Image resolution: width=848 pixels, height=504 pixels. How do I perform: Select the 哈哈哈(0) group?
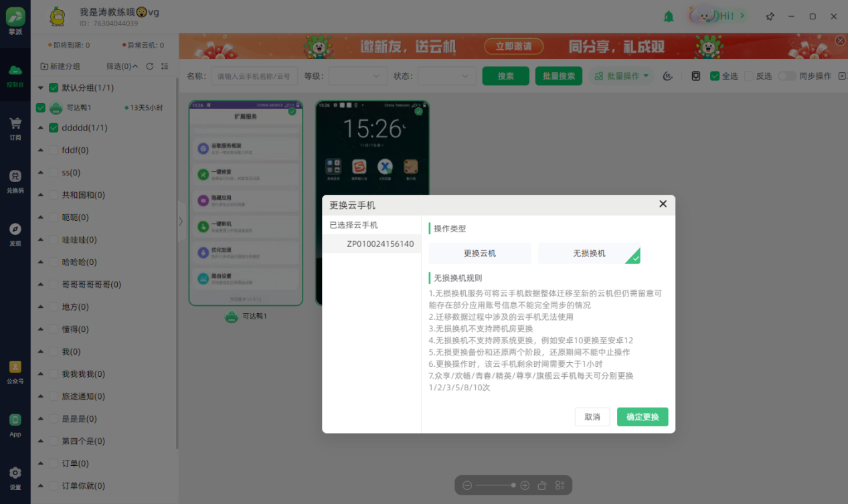[x=80, y=262]
